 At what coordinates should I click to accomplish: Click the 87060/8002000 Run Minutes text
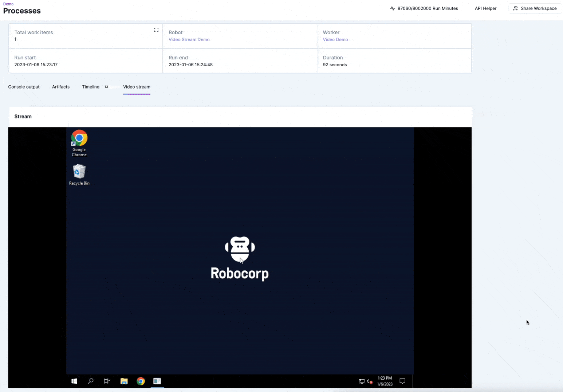428,8
